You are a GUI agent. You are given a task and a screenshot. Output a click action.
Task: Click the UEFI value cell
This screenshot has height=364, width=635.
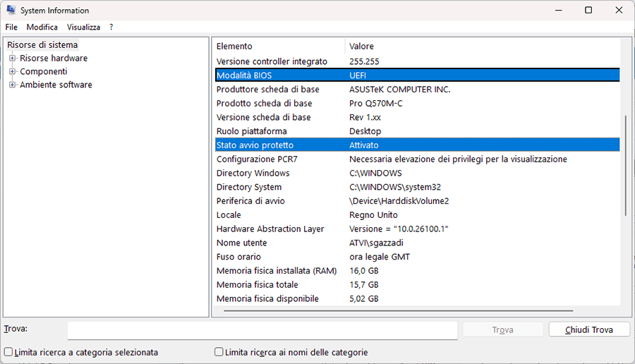(358, 75)
